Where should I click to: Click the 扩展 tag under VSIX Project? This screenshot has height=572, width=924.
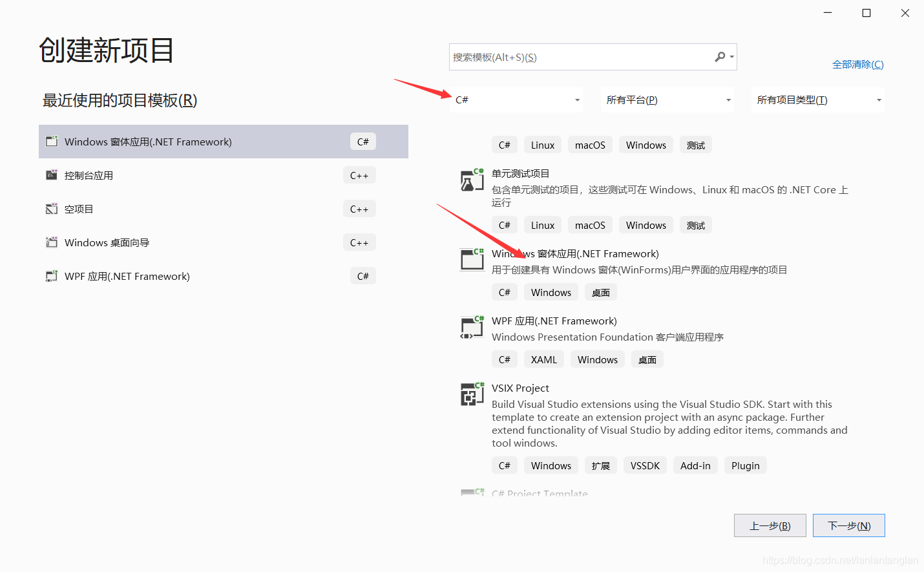[601, 465]
